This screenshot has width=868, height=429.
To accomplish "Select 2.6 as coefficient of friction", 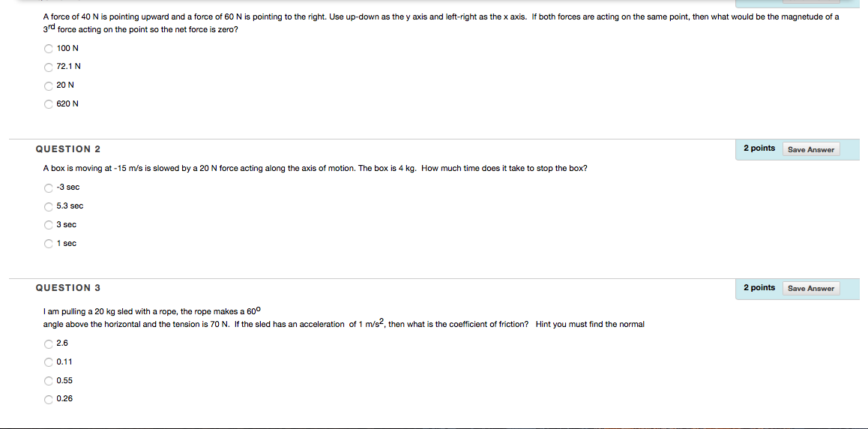I will tap(49, 343).
